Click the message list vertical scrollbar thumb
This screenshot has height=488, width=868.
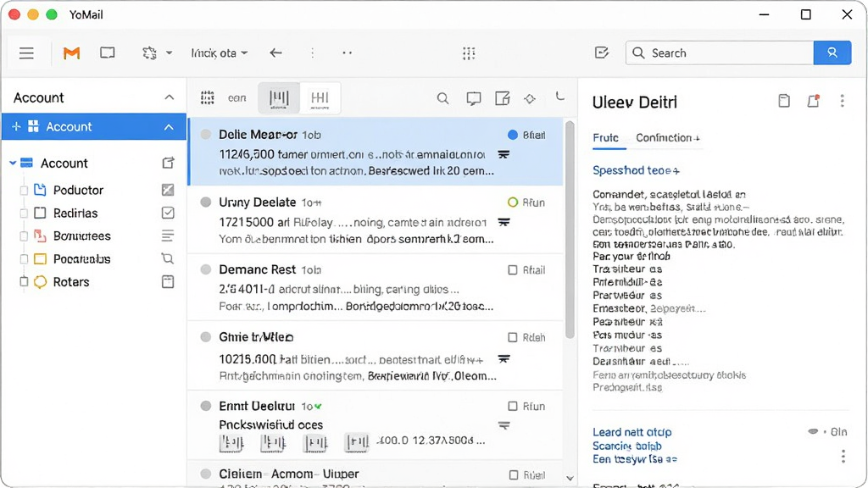pos(570,230)
